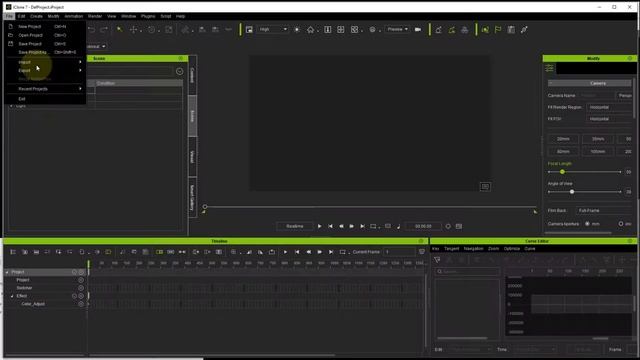Image resolution: width=640 pixels, height=360 pixels.
Task: Click the clipboard icon in top toolbar
Action: (511, 29)
